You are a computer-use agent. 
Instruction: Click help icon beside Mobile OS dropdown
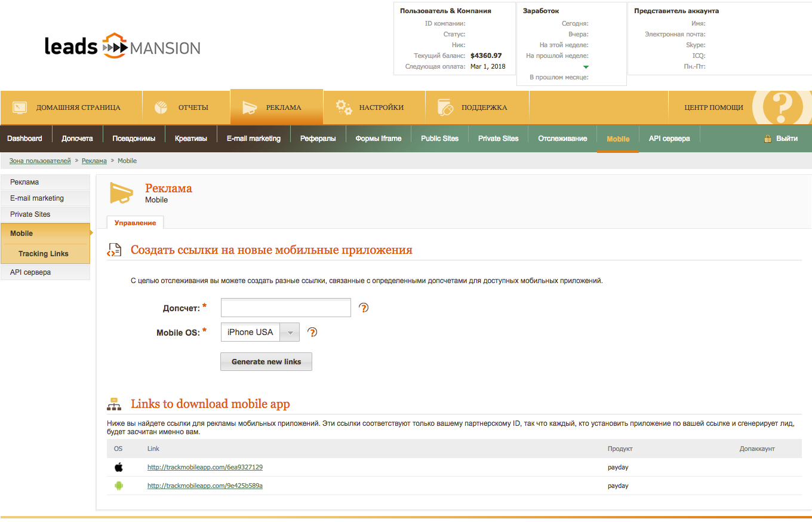pos(312,332)
